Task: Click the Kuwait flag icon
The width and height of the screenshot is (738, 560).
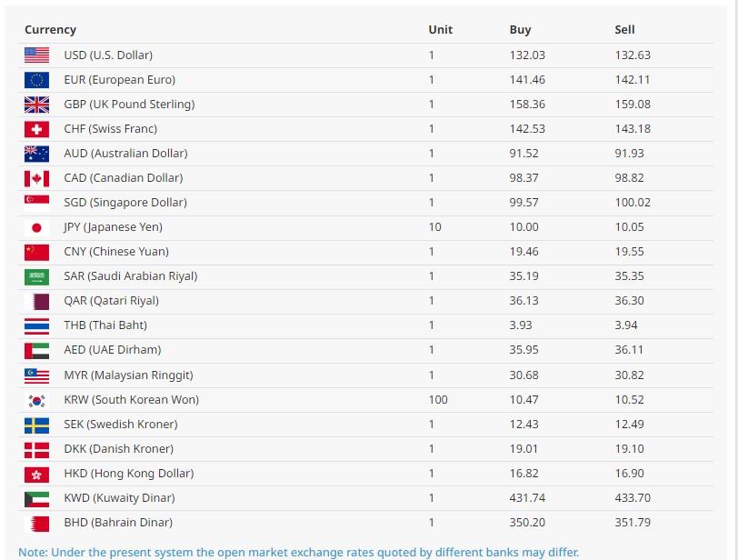Action: point(36,499)
